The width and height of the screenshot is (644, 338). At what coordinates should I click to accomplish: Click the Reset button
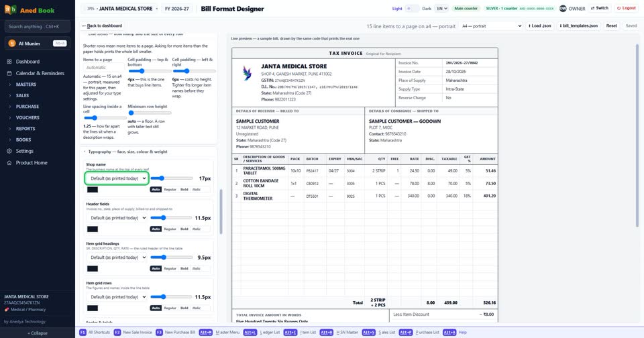click(612, 26)
